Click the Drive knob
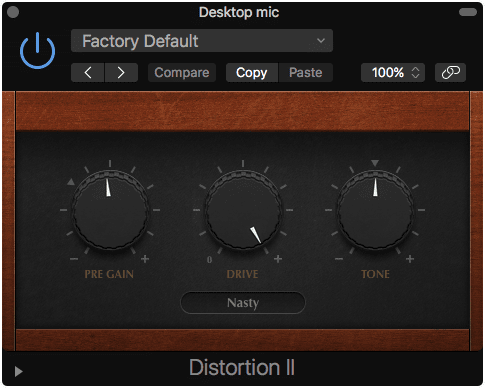 (243, 210)
